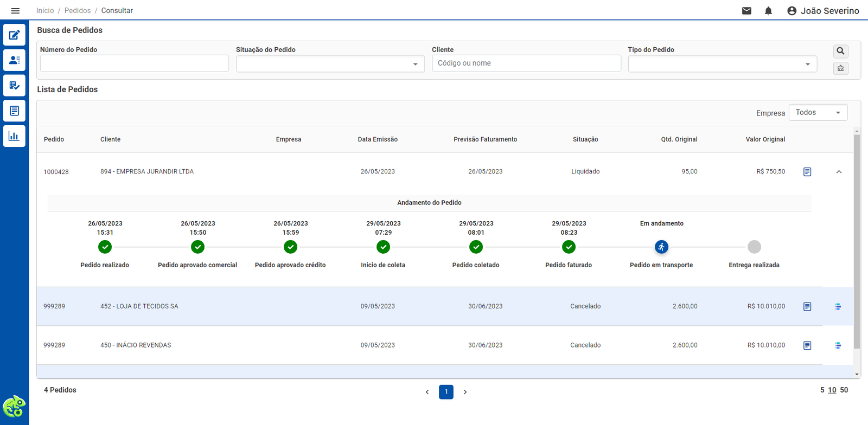Image resolution: width=868 pixels, height=425 pixels.
Task: Open Tipo do Pedido dropdown
Action: point(723,64)
